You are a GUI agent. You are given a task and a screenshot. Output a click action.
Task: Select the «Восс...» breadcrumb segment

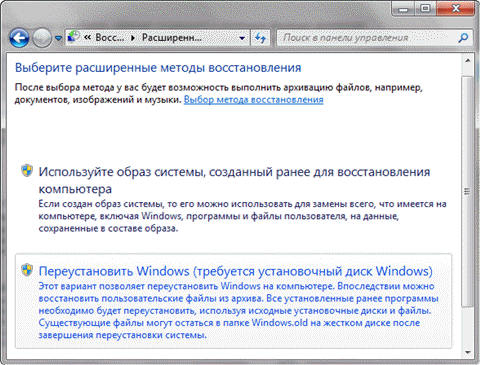109,37
